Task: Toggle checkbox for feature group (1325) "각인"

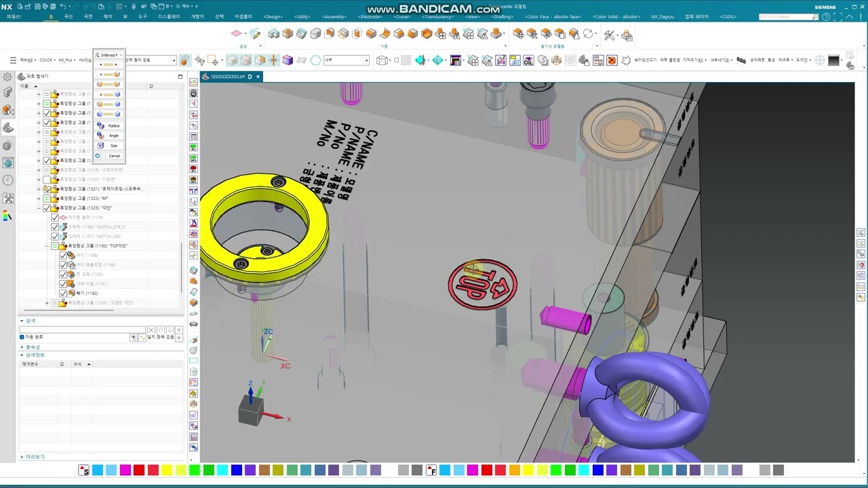Action: pyautogui.click(x=46, y=207)
